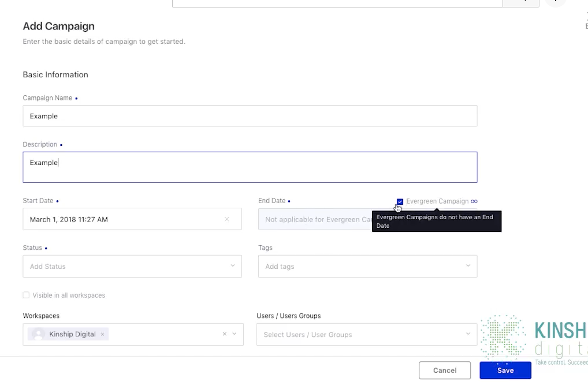Image resolution: width=588 pixels, height=382 pixels.
Task: Uncheck the Evergreen Campaign checkbox
Action: [400, 201]
